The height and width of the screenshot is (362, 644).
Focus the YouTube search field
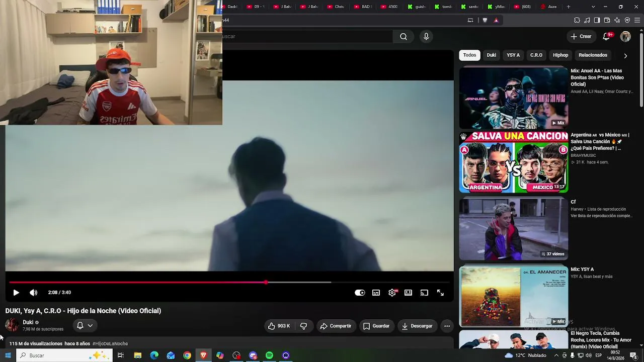pos(307,36)
